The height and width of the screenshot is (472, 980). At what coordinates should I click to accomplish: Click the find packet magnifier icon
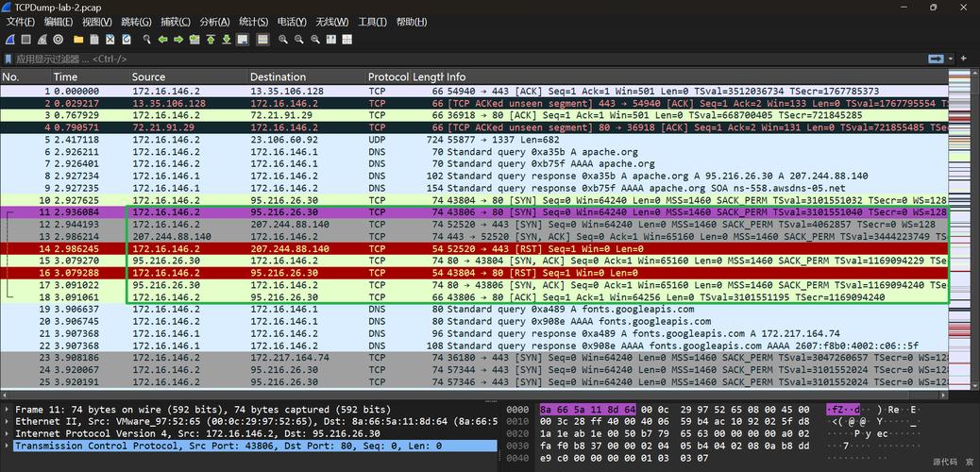pyautogui.click(x=146, y=40)
